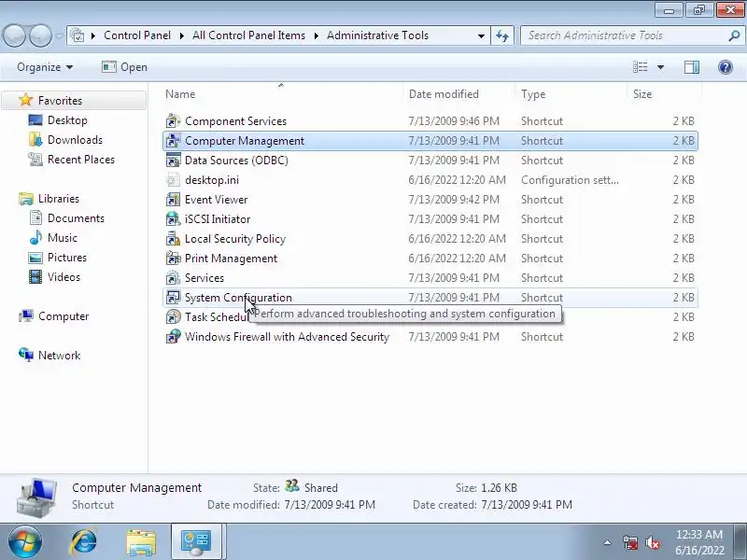Open Recent Places in navigation pane
This screenshot has width=747, height=560.
pyautogui.click(x=81, y=159)
